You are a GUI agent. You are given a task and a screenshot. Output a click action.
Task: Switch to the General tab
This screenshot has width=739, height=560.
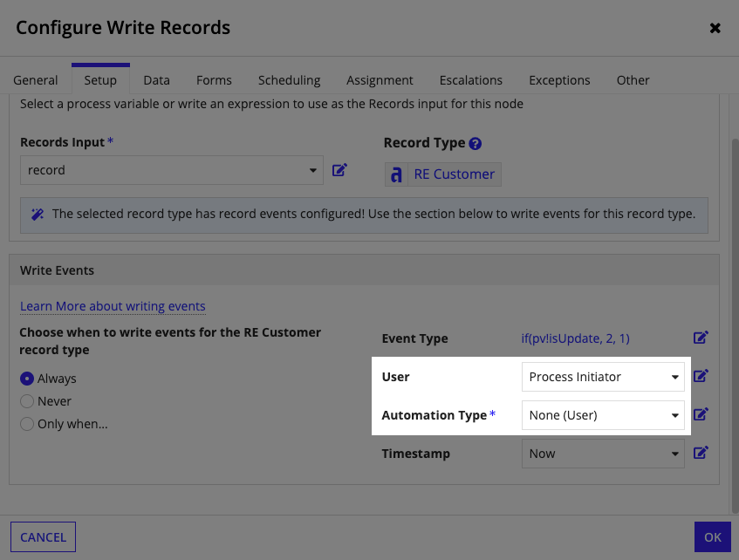pos(36,80)
